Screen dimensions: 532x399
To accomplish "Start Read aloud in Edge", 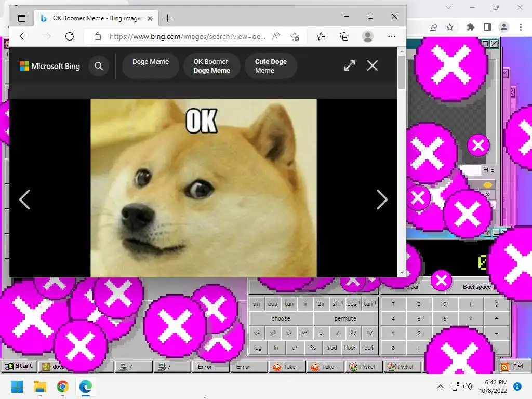I will coord(276,36).
